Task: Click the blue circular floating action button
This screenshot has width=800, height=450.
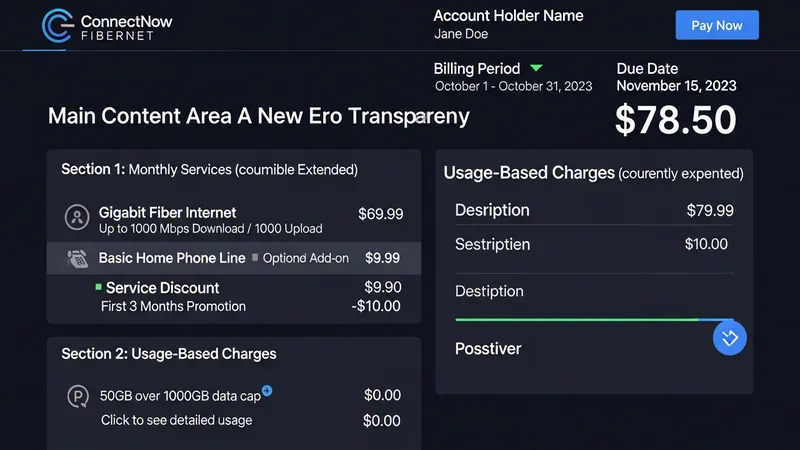Action: (730, 338)
